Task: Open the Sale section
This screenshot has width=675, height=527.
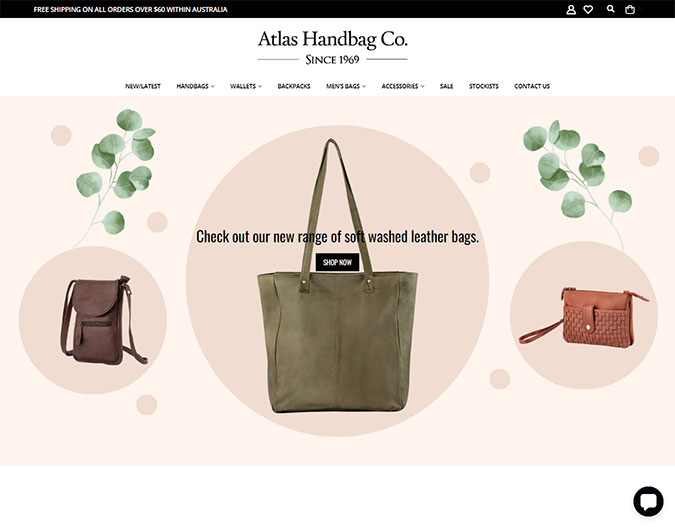Action: (x=446, y=86)
